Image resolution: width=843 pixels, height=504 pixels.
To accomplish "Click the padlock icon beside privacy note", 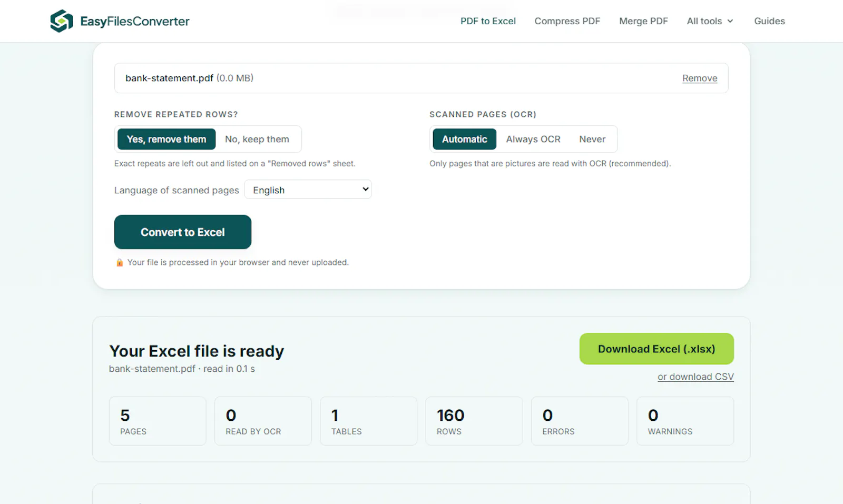I will coord(120,262).
